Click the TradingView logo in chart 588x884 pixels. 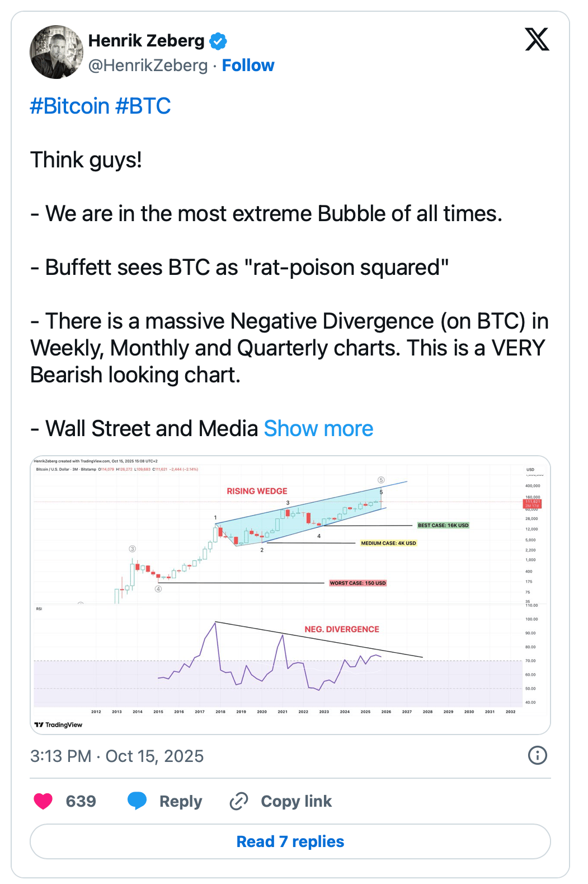(x=59, y=724)
